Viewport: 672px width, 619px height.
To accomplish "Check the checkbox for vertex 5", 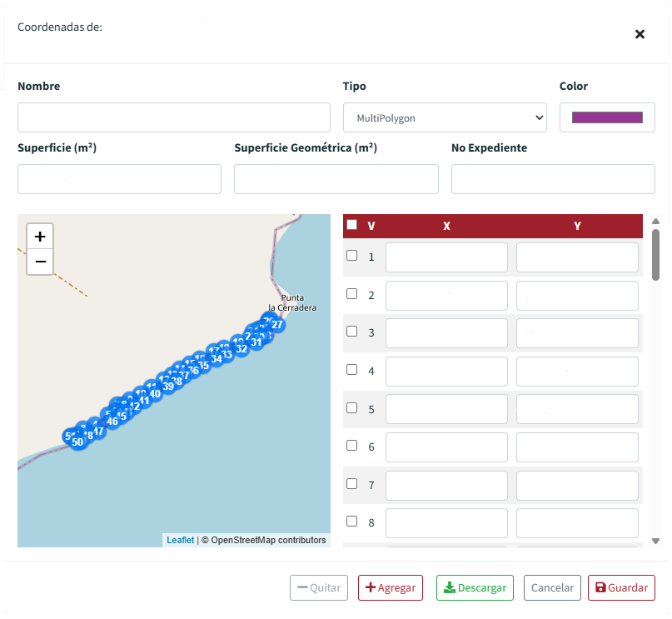I will (x=352, y=408).
